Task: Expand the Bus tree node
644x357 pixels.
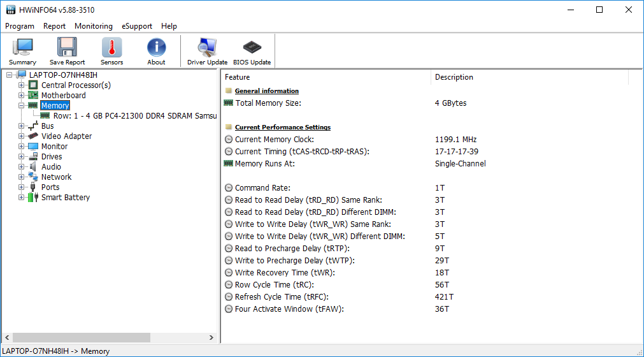Action: click(21, 126)
